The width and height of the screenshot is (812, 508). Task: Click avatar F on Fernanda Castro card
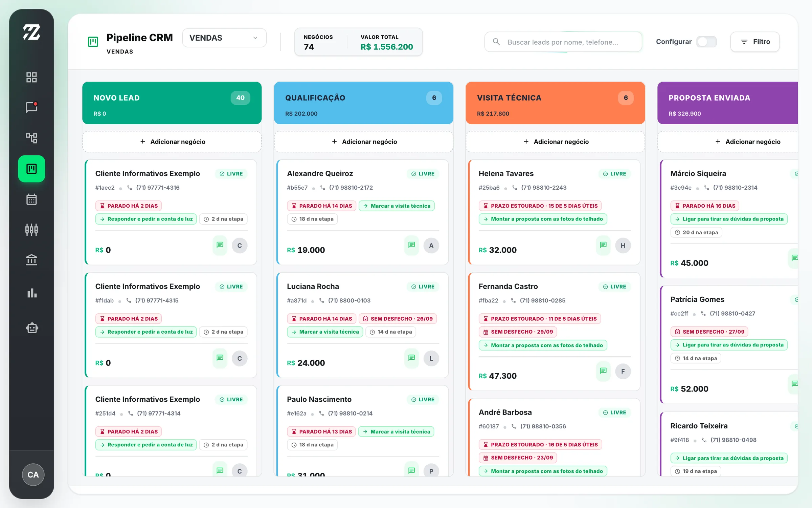pos(623,372)
